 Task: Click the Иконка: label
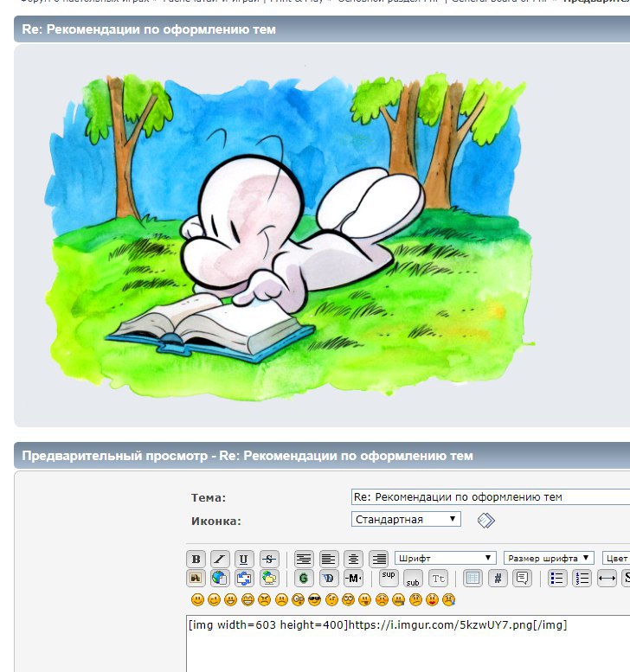pyautogui.click(x=216, y=522)
